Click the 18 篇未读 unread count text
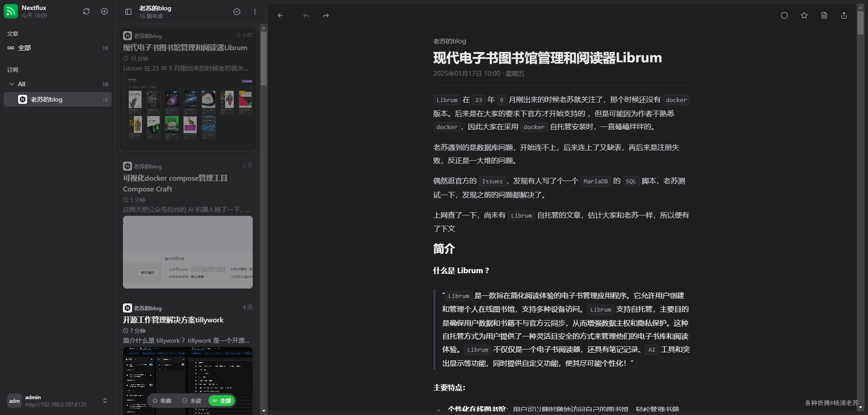 pyautogui.click(x=151, y=16)
